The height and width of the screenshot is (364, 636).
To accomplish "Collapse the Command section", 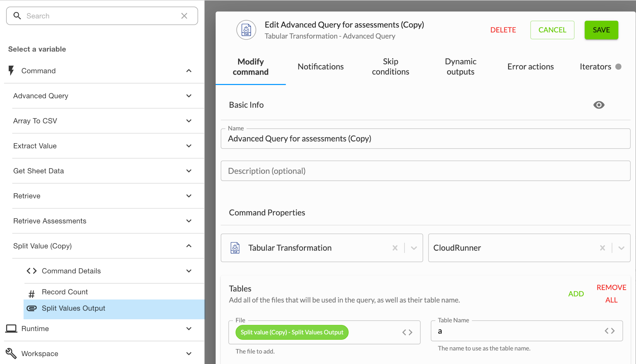I will click(x=189, y=71).
